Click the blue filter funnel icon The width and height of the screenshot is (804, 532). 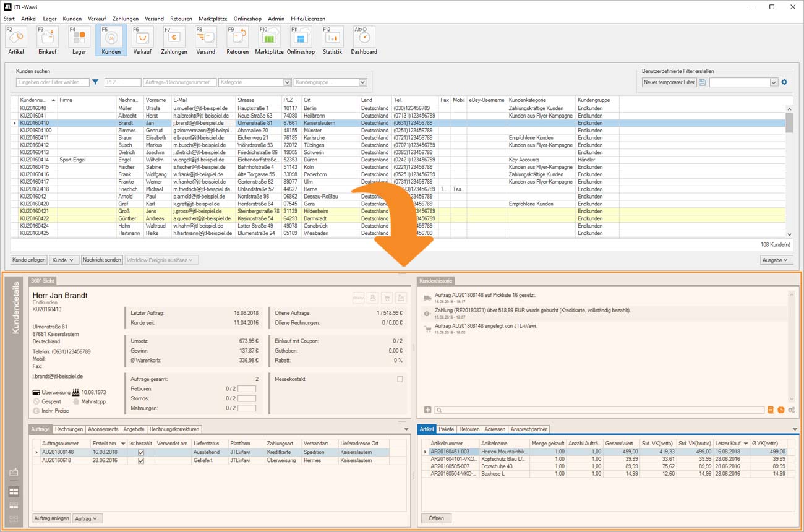point(95,82)
